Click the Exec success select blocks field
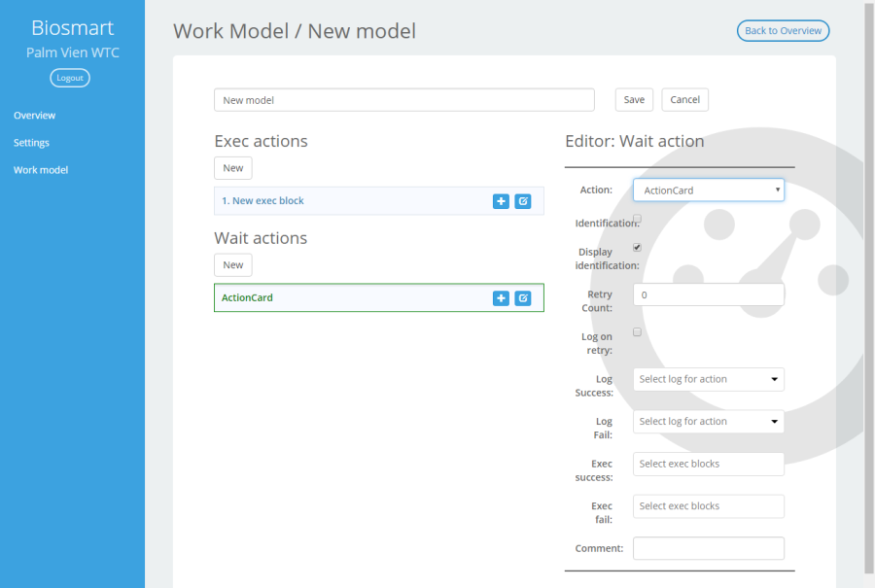The height and width of the screenshot is (588, 875). (708, 465)
